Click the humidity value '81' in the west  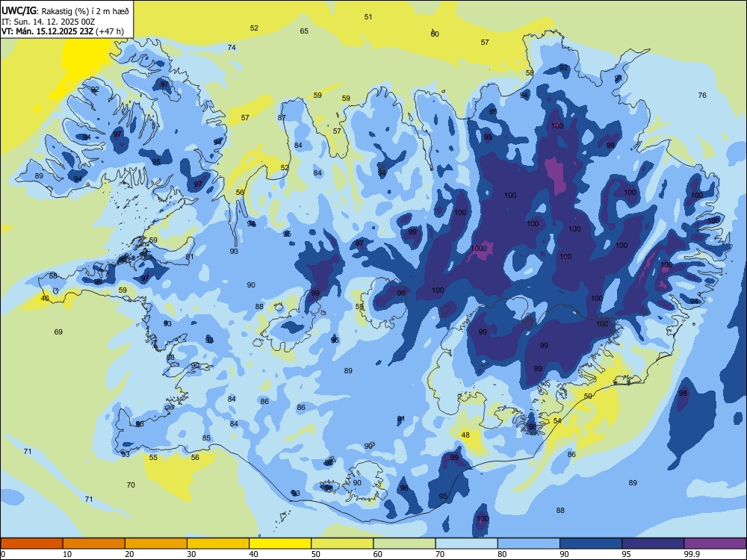pyautogui.click(x=190, y=257)
